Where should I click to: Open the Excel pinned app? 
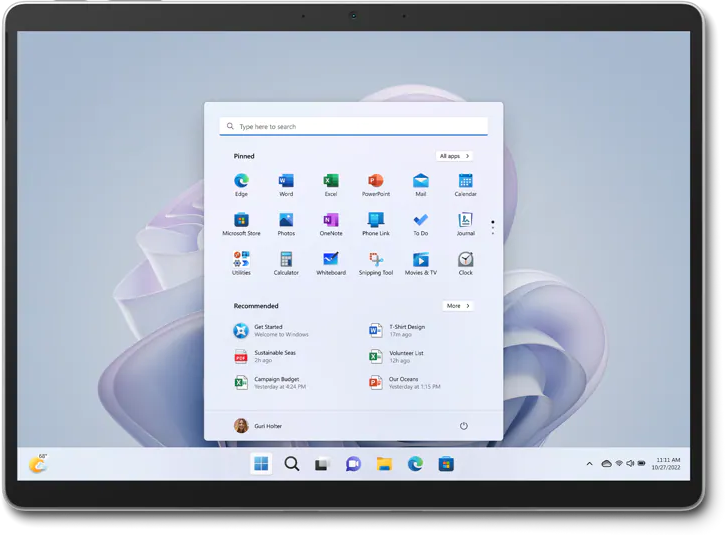pyautogui.click(x=331, y=184)
